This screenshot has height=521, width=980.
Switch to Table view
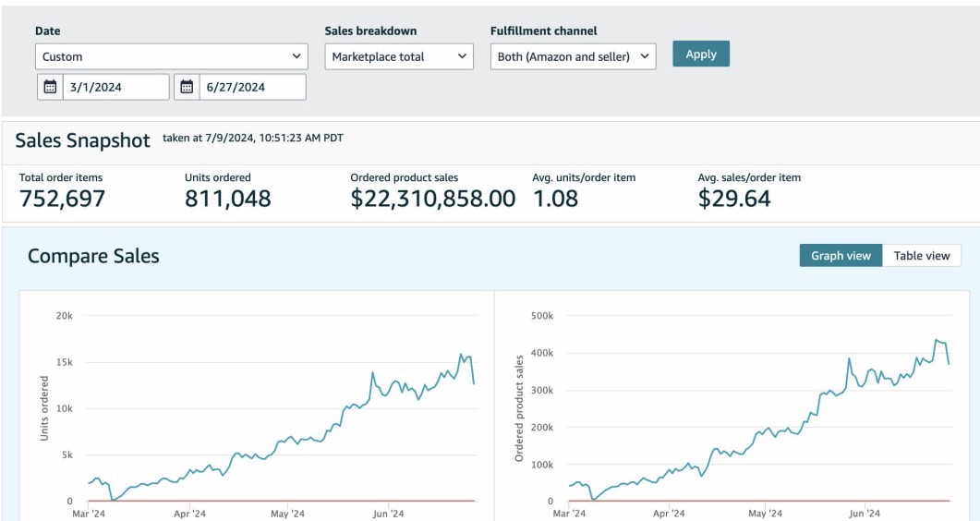921,256
